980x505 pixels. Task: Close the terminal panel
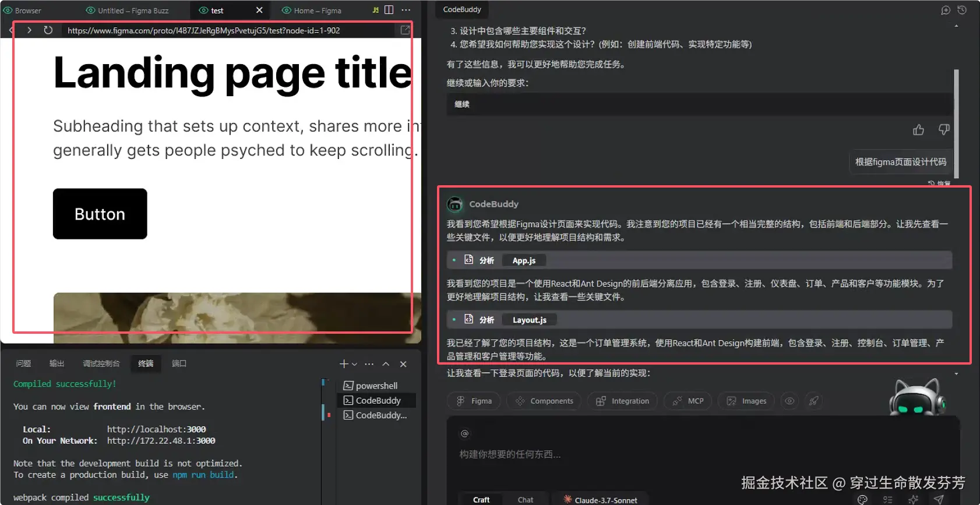click(403, 364)
